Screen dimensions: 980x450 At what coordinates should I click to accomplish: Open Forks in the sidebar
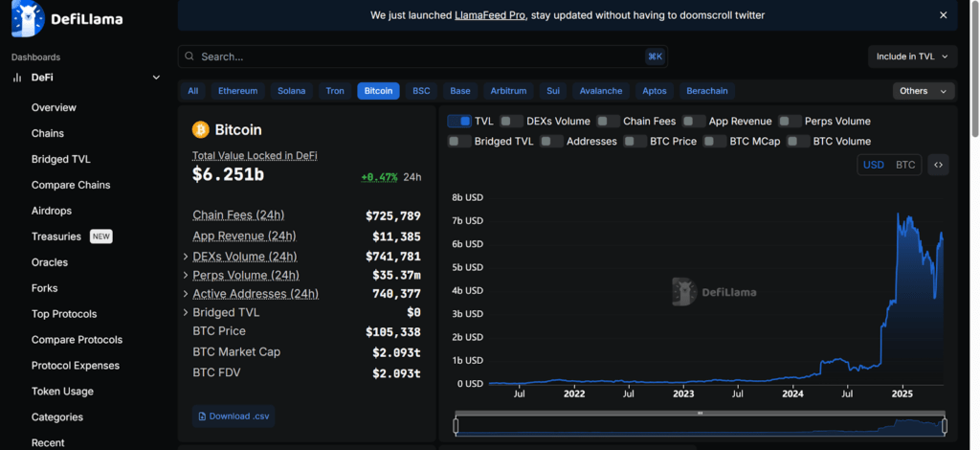[x=44, y=288]
